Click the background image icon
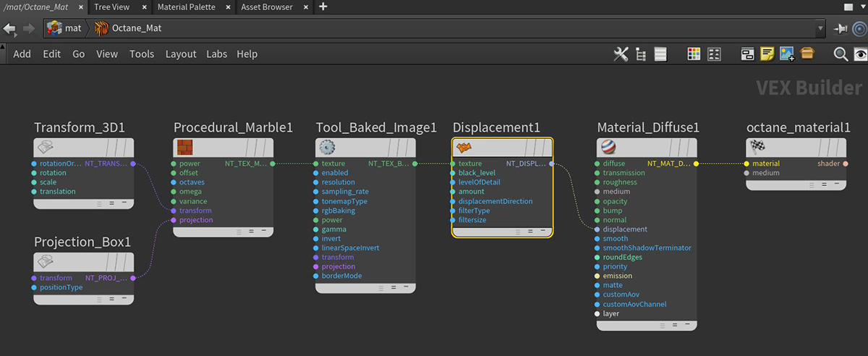The height and width of the screenshot is (356, 868). [787, 54]
